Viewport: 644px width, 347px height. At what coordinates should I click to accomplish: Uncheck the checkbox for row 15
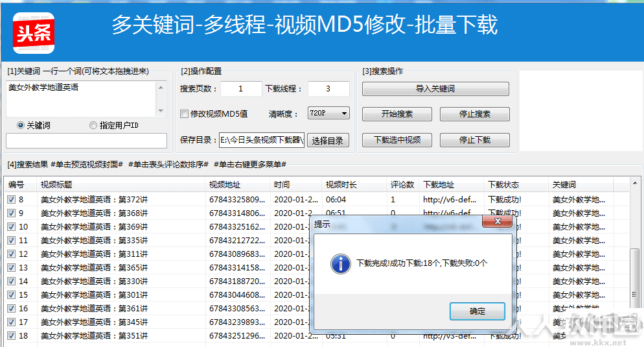click(x=11, y=294)
